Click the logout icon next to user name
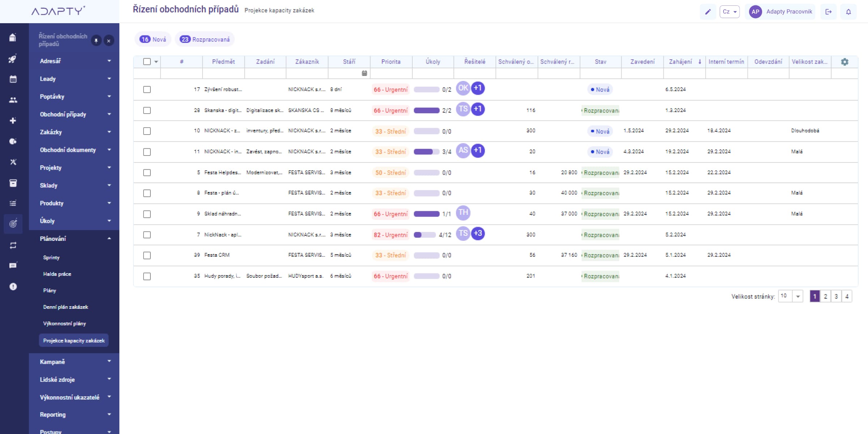The width and height of the screenshot is (868, 434). coord(828,12)
